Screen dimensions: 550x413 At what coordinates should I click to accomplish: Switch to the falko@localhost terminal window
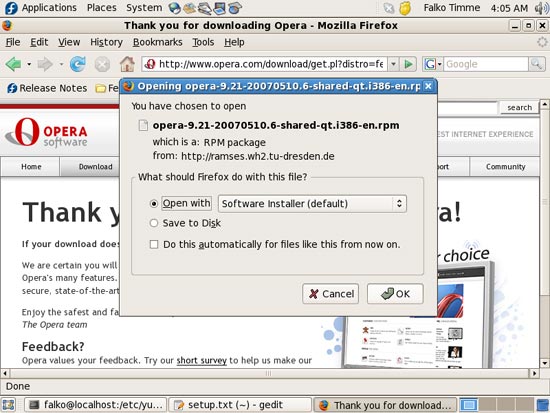tap(95, 405)
